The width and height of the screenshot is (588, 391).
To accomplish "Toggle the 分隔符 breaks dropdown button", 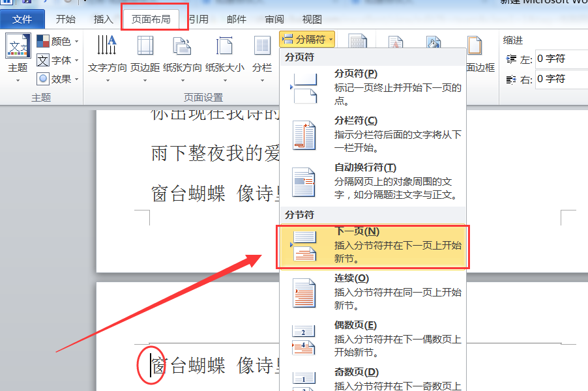I will click(x=307, y=39).
